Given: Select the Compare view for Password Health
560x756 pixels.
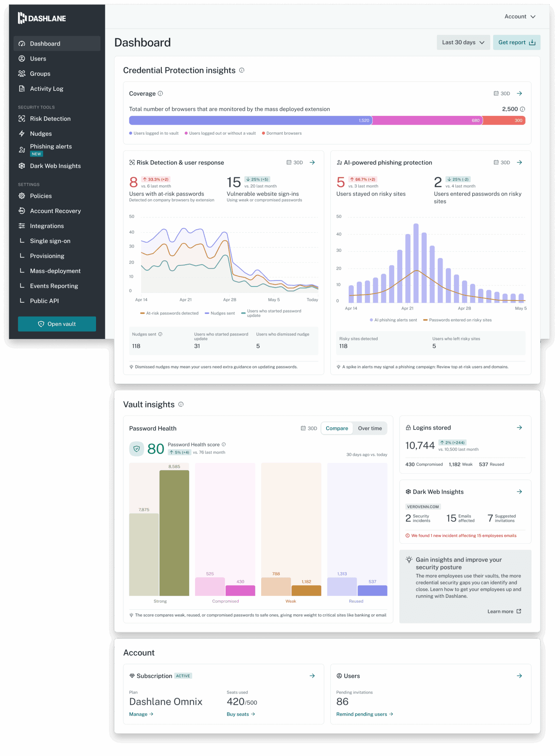Looking at the screenshot, I should 337,428.
